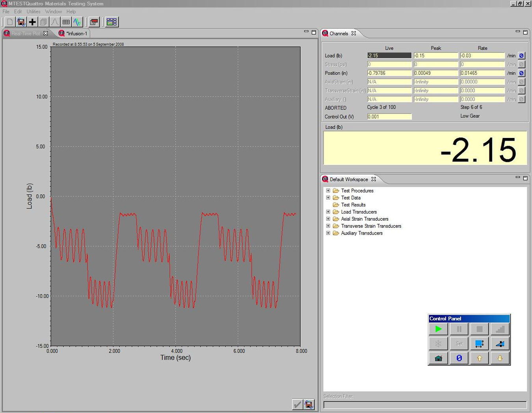532x413 pixels.
Task: Click the blue triangle slider icon in Control Panel
Action: pyautogui.click(x=500, y=344)
